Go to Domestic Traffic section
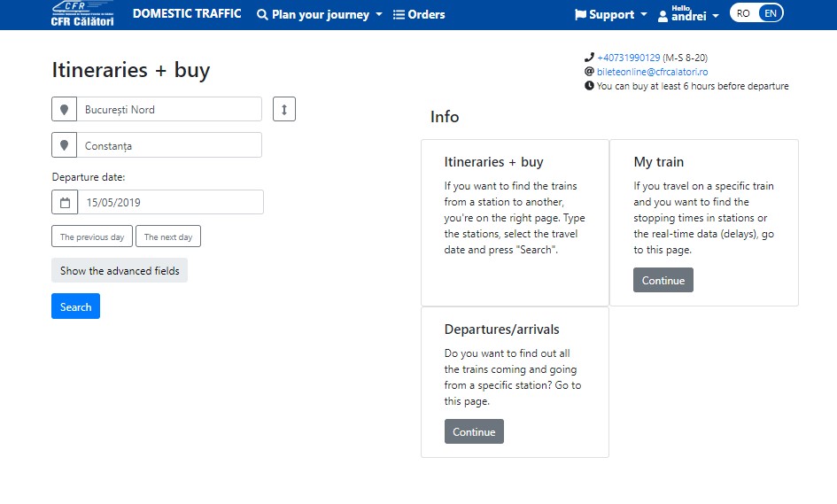This screenshot has height=504, width=837. point(187,14)
